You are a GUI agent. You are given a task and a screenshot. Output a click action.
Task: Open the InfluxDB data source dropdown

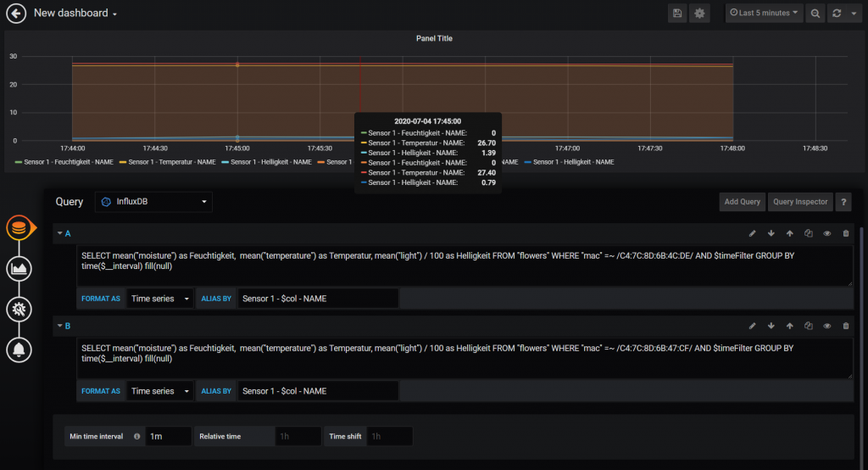(153, 202)
